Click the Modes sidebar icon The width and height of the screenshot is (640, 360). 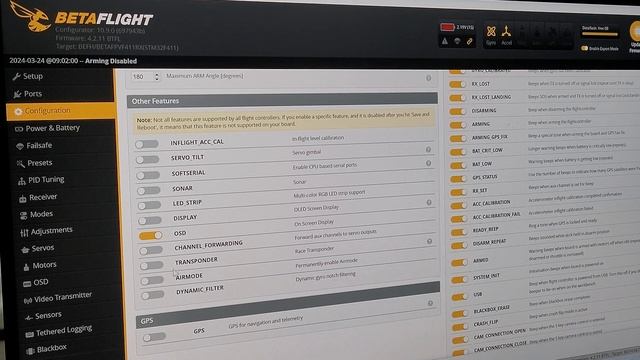(24, 215)
